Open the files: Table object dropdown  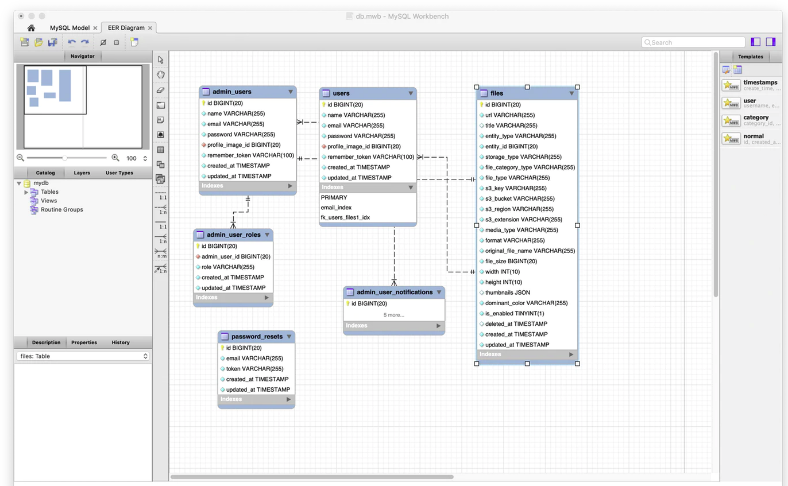click(82, 356)
